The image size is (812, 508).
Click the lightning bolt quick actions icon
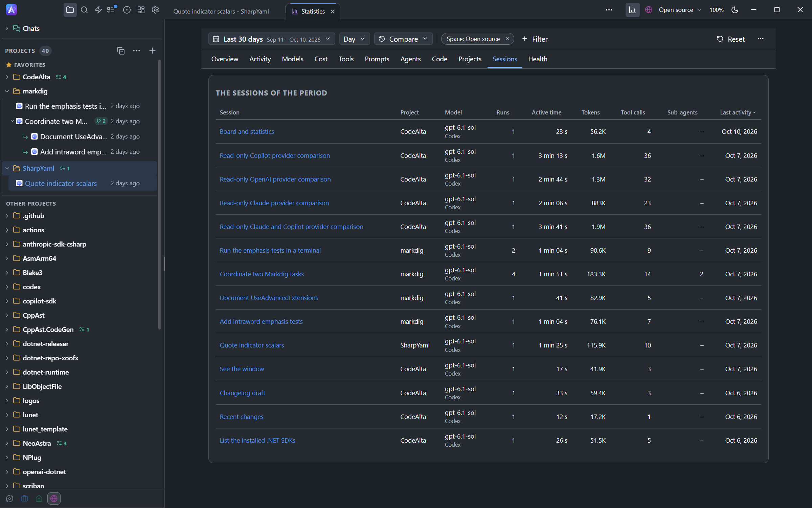pyautogui.click(x=98, y=10)
